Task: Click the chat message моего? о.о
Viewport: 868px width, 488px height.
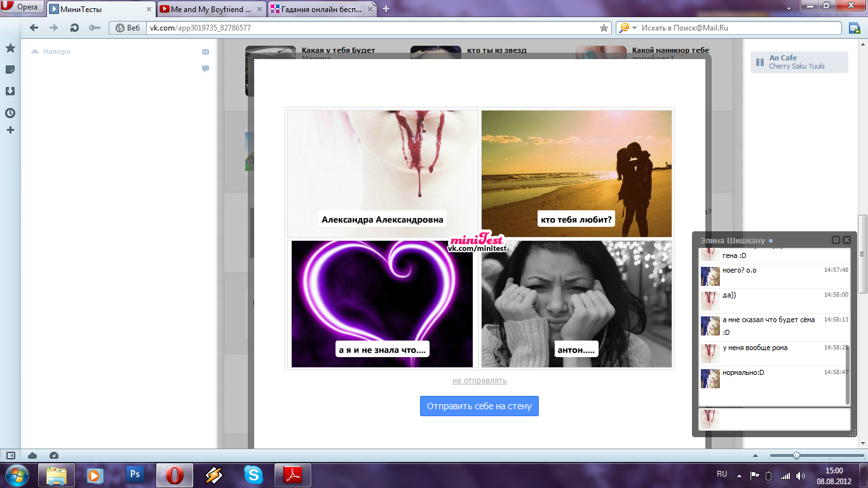Action: [x=740, y=270]
